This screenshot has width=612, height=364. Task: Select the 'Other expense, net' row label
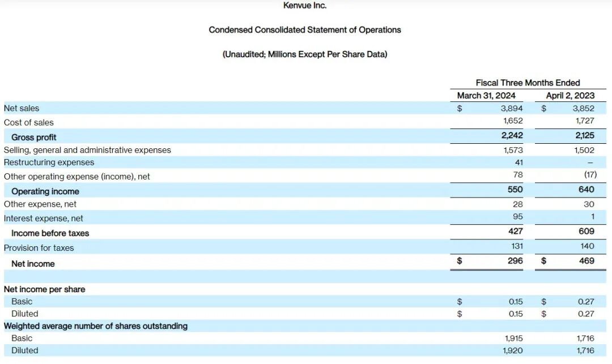click(40, 204)
